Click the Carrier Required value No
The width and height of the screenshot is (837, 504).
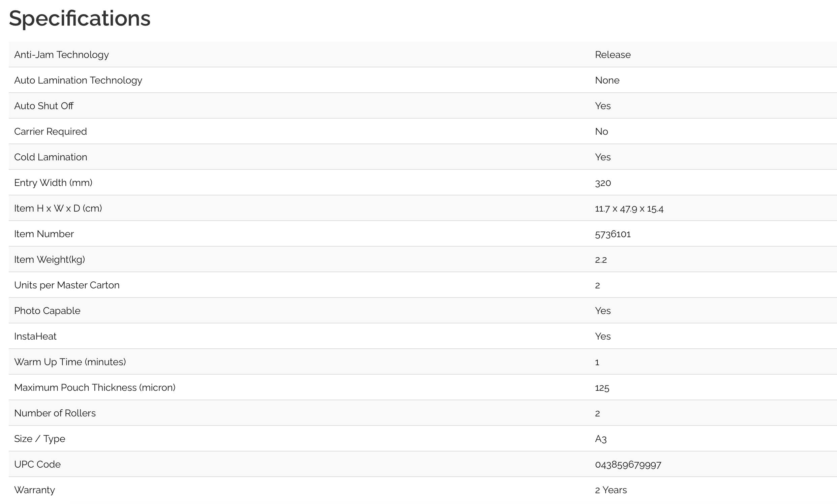601,131
